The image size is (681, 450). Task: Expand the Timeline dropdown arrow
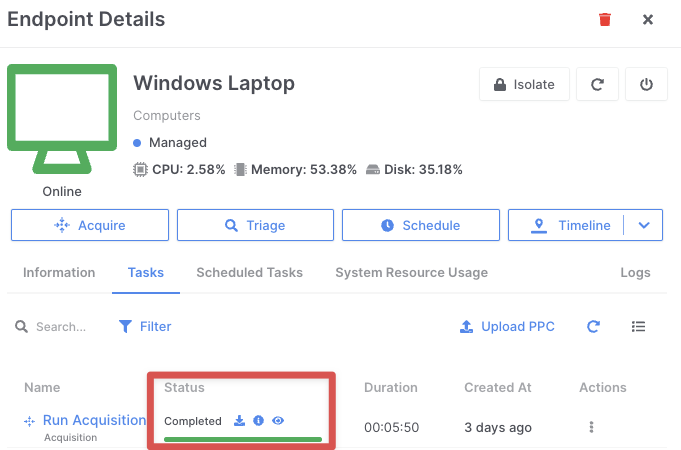644,226
